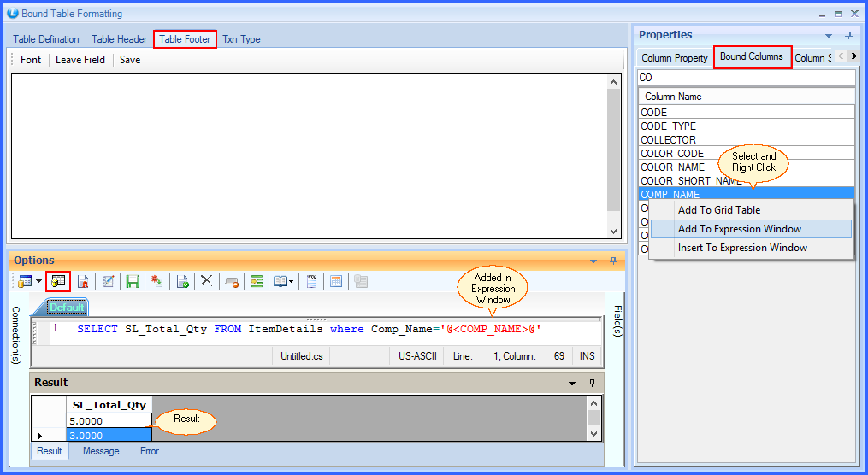The image size is (868, 475).
Task: Click the column filter input containing CO
Action: (747, 78)
